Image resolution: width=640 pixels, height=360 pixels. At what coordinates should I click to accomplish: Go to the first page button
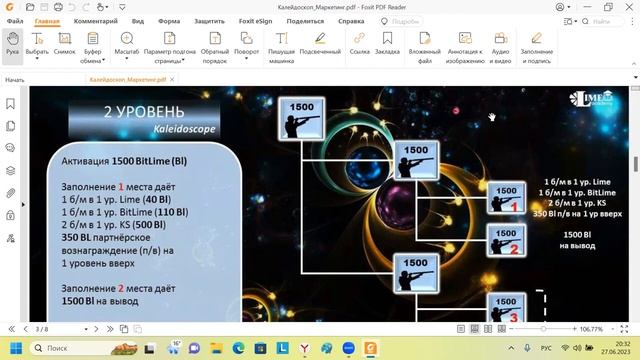(12, 329)
